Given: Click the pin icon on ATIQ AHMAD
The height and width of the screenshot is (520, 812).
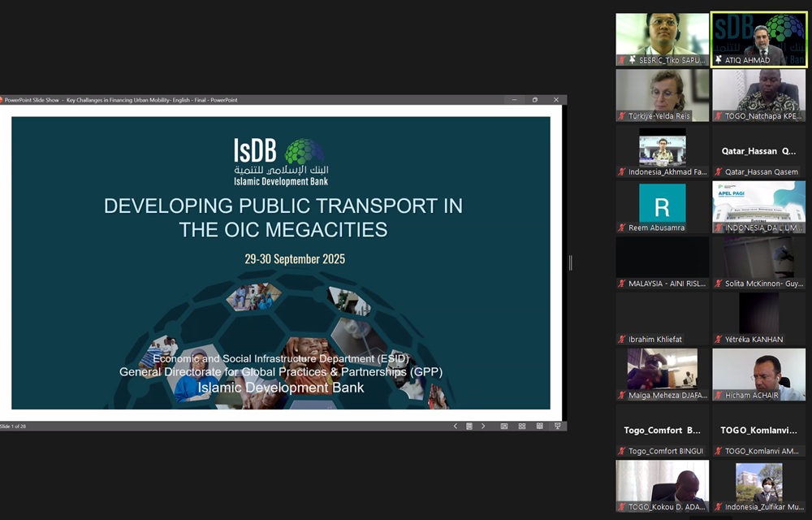Looking at the screenshot, I should pos(718,60).
